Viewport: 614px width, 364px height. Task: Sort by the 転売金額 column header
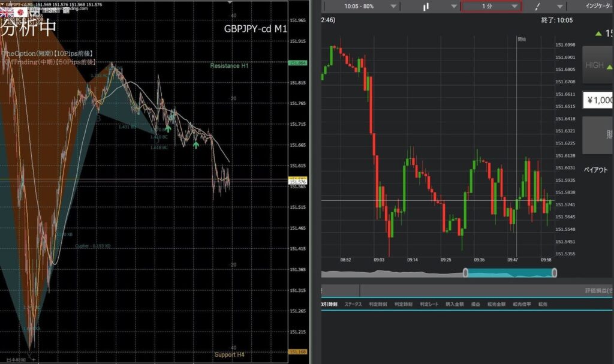point(496,305)
